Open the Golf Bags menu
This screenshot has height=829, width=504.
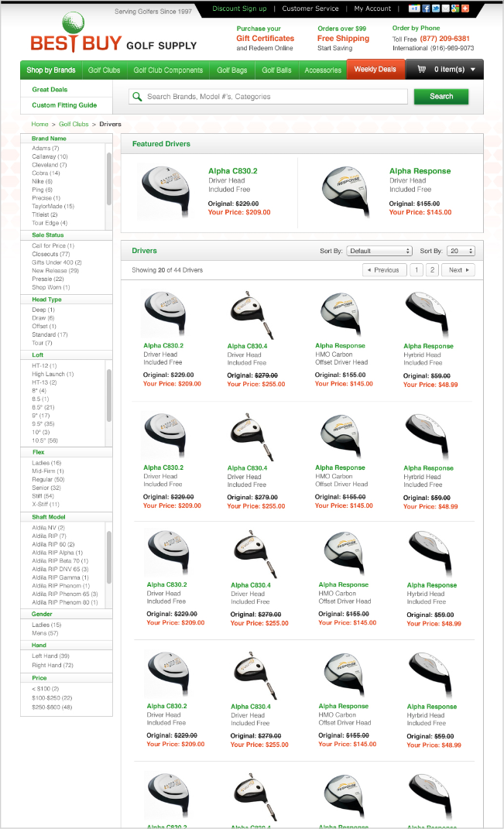pyautogui.click(x=232, y=70)
